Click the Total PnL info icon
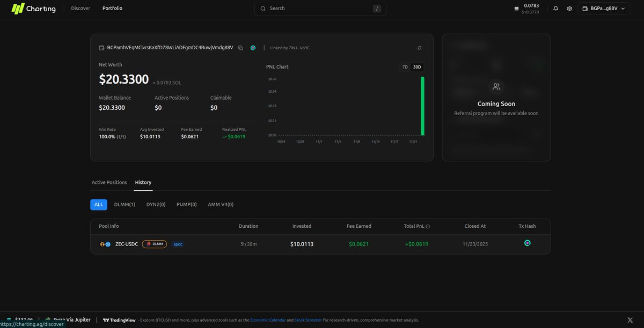 pos(428,226)
